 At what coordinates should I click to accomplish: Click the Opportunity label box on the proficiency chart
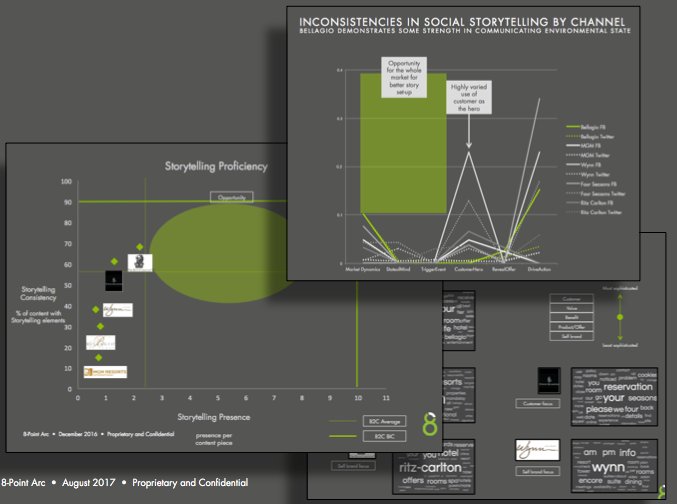click(232, 197)
